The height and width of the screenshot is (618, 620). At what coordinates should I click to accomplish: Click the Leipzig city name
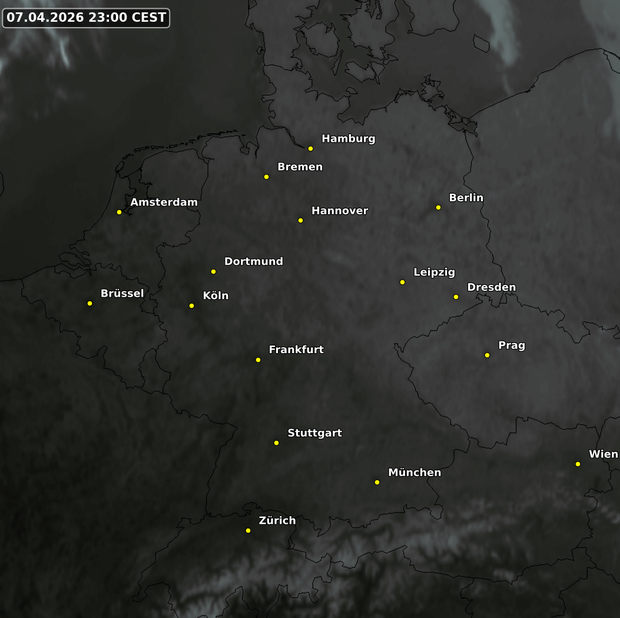434,272
